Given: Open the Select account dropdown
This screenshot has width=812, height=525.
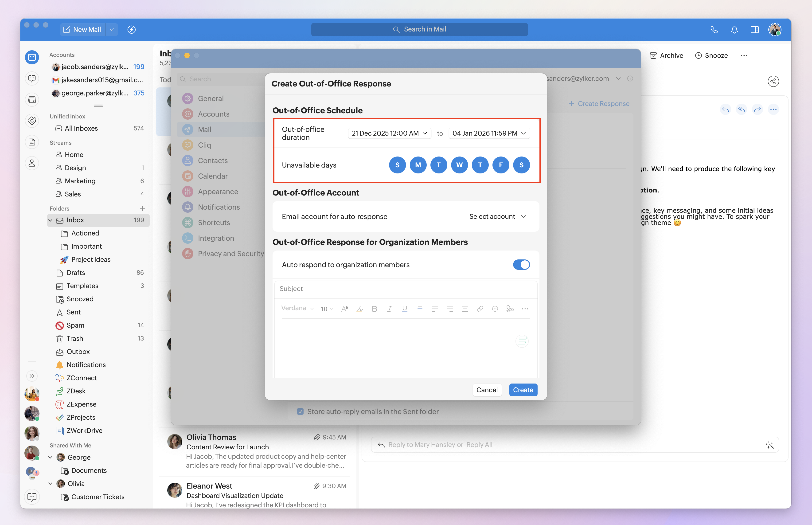Looking at the screenshot, I should click(497, 216).
